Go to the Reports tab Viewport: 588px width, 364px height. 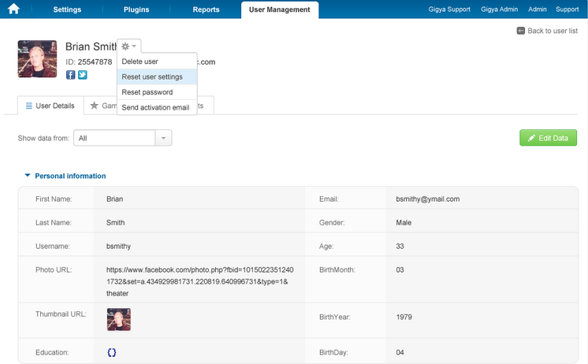point(207,9)
